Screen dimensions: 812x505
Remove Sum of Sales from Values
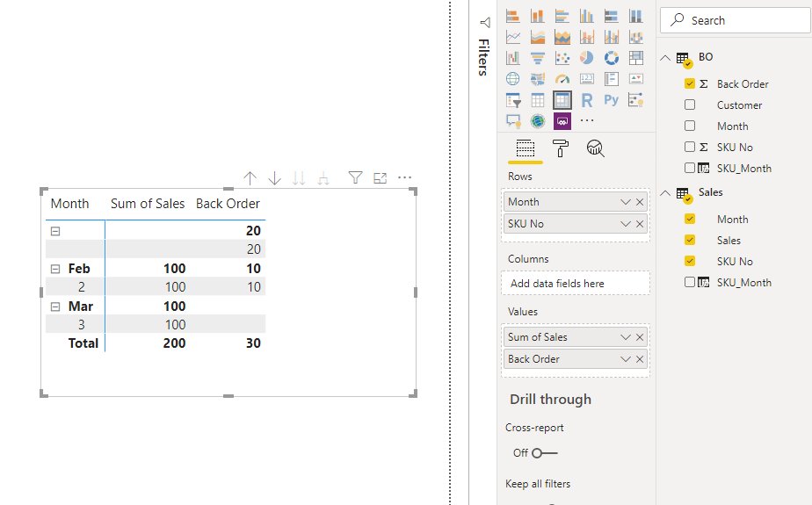pos(640,337)
